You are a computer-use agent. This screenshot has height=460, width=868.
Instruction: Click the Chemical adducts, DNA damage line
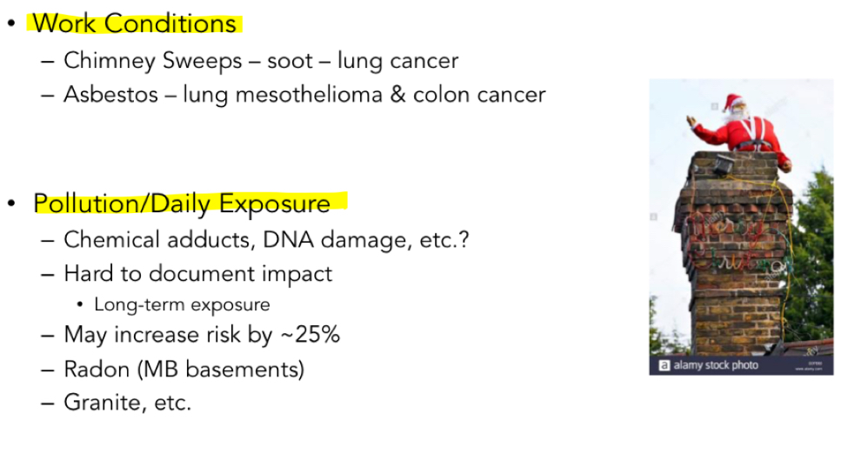point(266,239)
